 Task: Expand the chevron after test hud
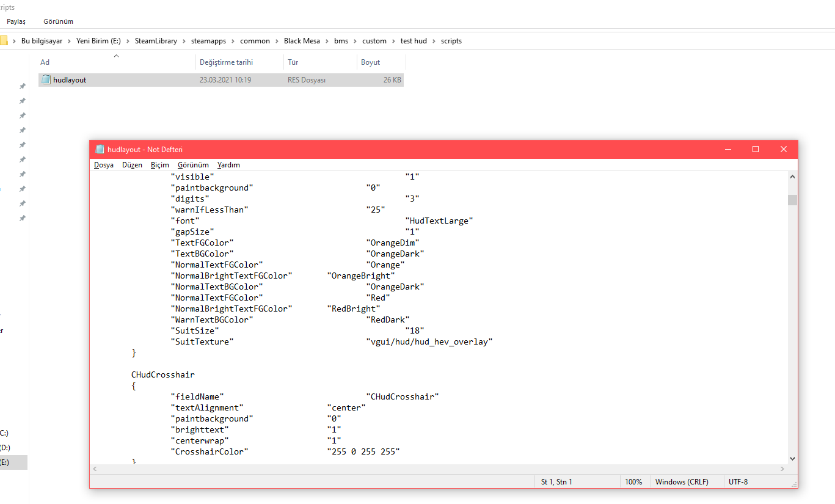pos(434,41)
